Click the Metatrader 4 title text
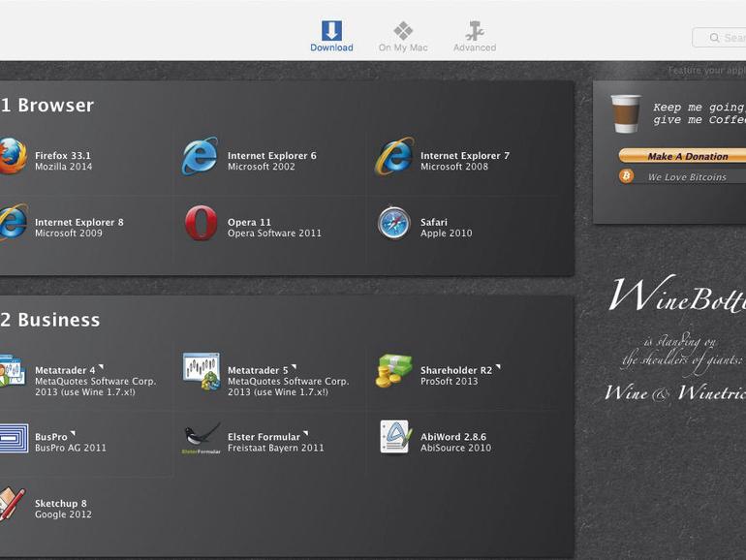This screenshot has width=746, height=560. tap(65, 370)
